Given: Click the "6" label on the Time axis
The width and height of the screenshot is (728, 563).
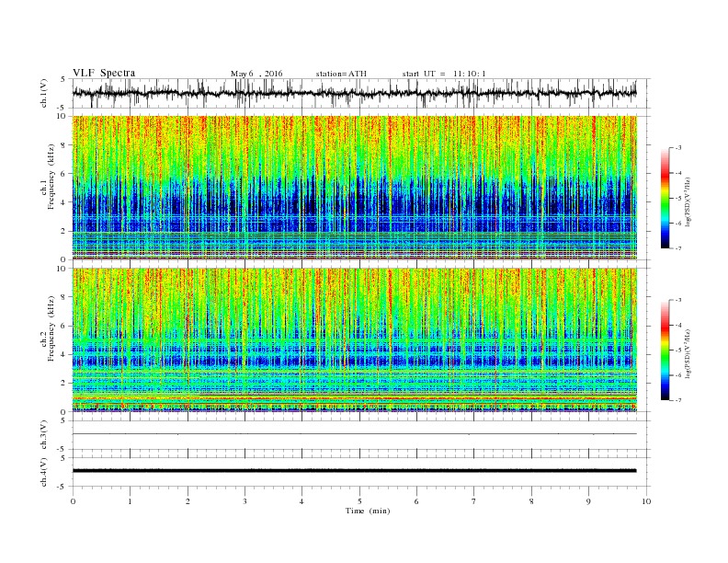Looking at the screenshot, I should point(416,501).
